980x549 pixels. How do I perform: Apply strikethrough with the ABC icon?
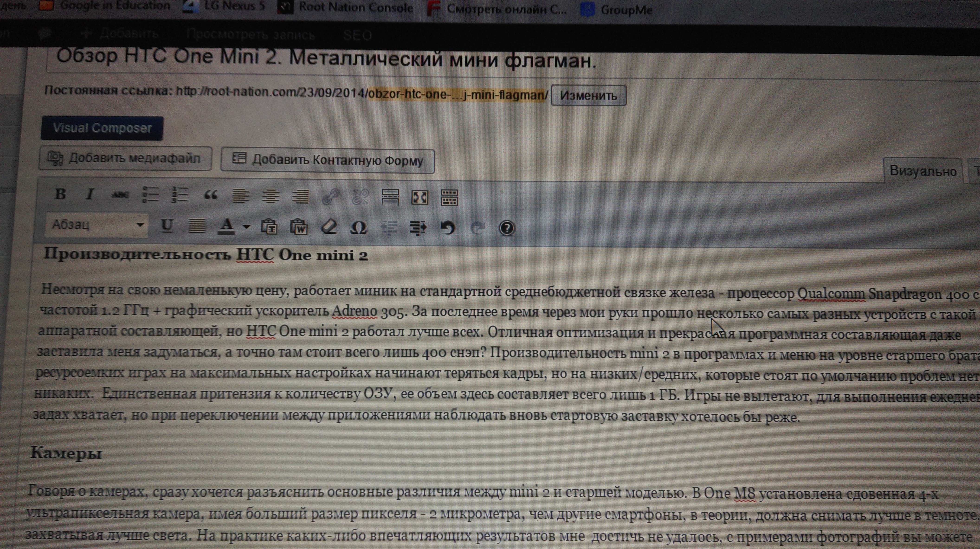tap(120, 195)
